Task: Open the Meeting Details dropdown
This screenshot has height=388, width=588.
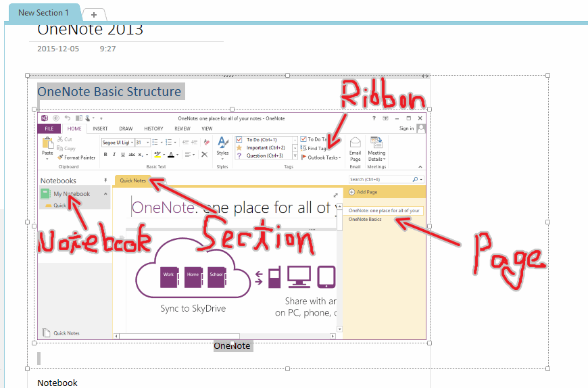Action: (x=376, y=149)
